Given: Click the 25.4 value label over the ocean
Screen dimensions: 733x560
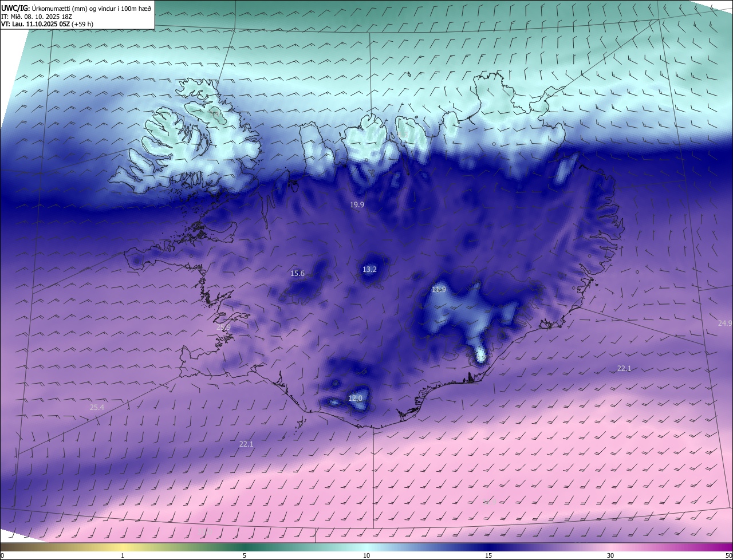Looking at the screenshot, I should pyautogui.click(x=97, y=408).
